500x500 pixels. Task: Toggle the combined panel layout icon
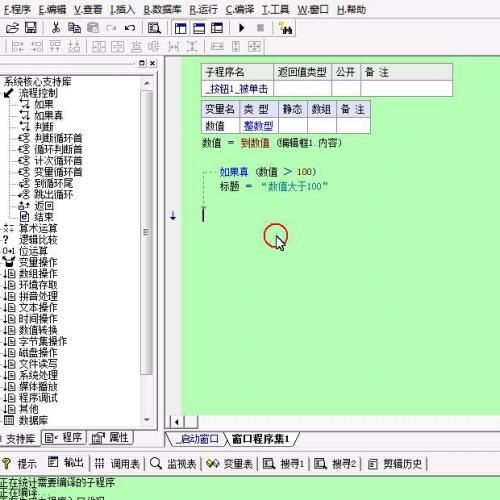point(217,28)
